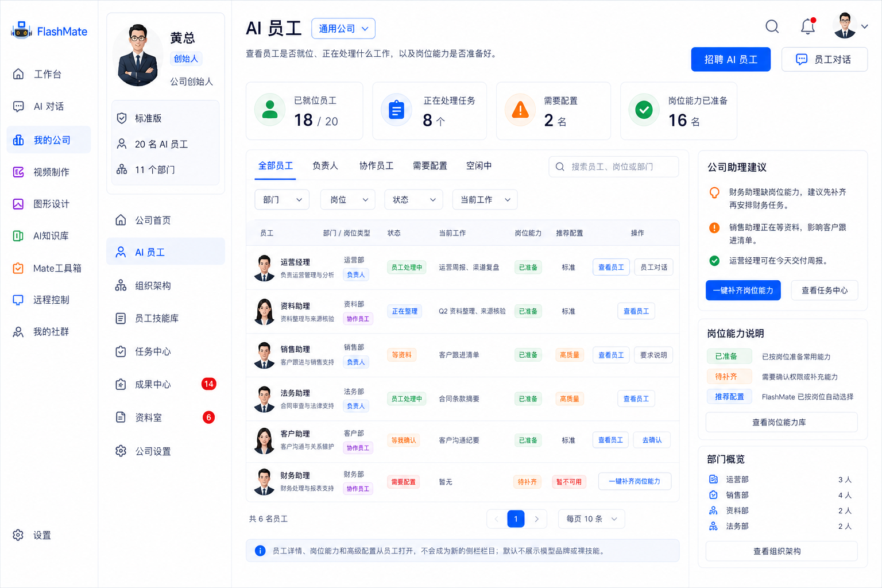Open 成果中心 in company menu
The width and height of the screenshot is (882, 588).
pyautogui.click(x=165, y=384)
